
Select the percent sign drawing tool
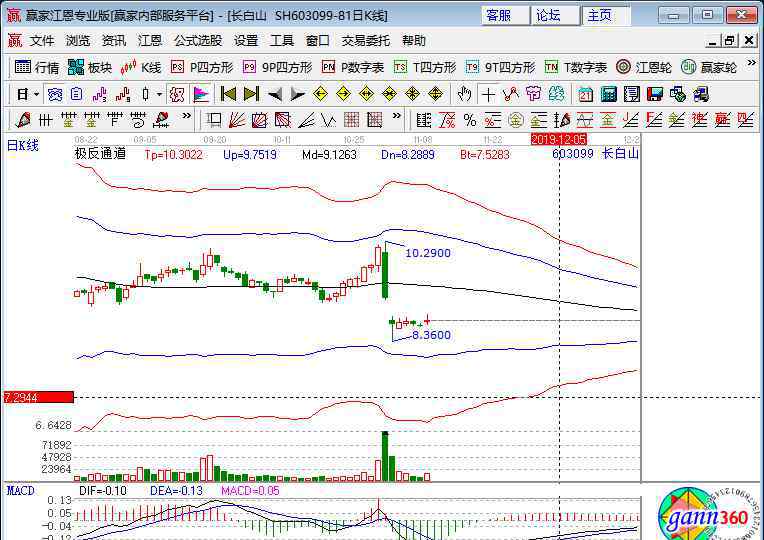click(469, 120)
